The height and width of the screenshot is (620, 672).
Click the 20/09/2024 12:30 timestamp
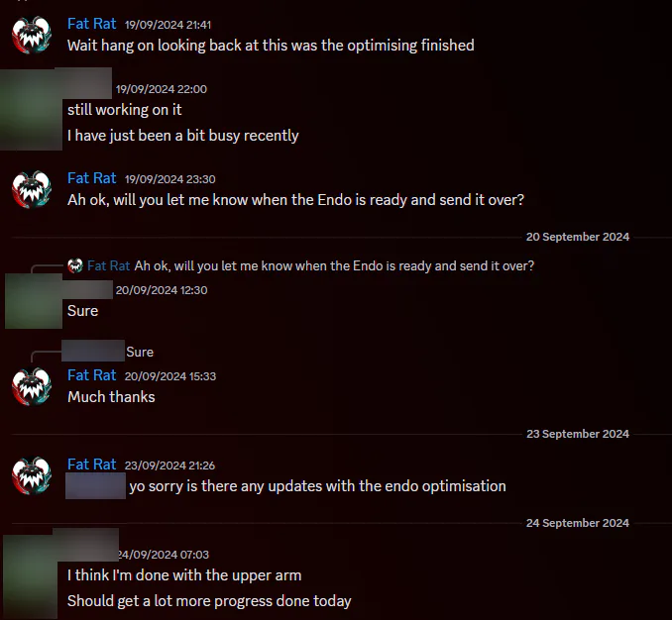162,290
